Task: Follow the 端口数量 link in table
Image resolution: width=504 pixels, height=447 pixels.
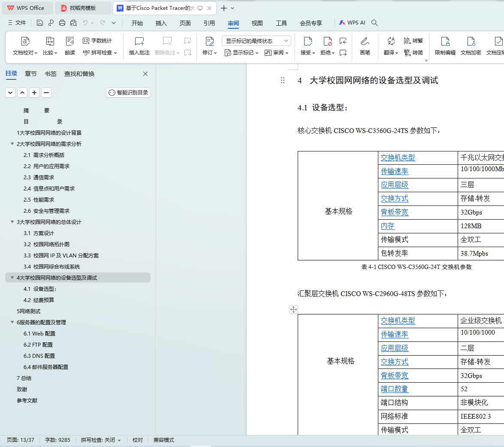Action: 394,389
